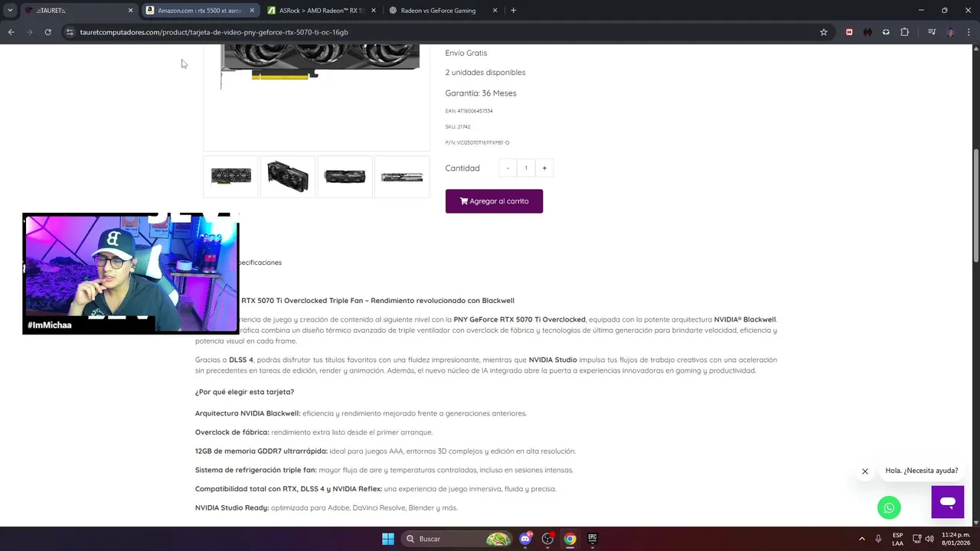Close the ASRock AMD Radeon tab
This screenshot has width=980, height=551.
pyautogui.click(x=374, y=11)
